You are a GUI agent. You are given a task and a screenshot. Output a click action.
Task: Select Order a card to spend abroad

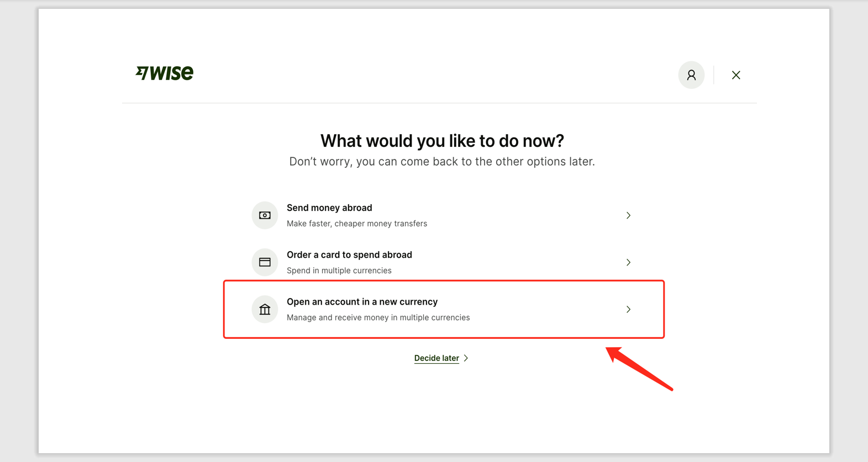(349, 255)
